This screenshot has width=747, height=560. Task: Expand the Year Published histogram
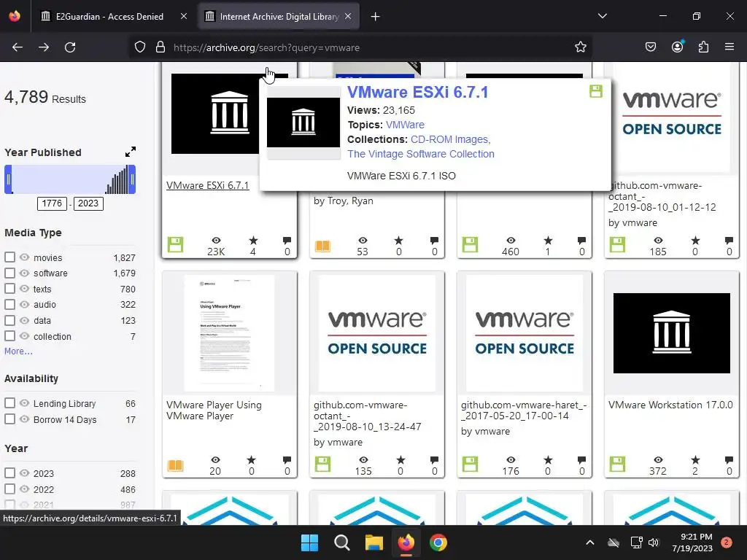[x=130, y=152]
